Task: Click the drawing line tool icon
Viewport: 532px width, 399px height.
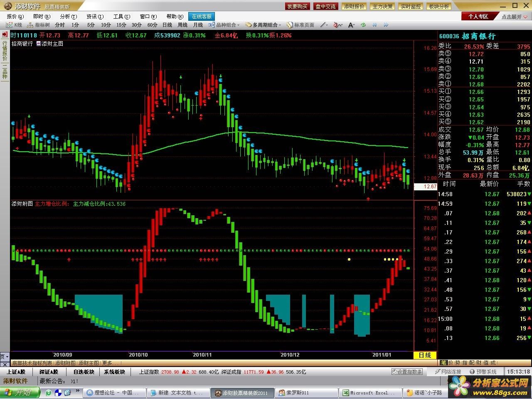Action: tap(323, 25)
